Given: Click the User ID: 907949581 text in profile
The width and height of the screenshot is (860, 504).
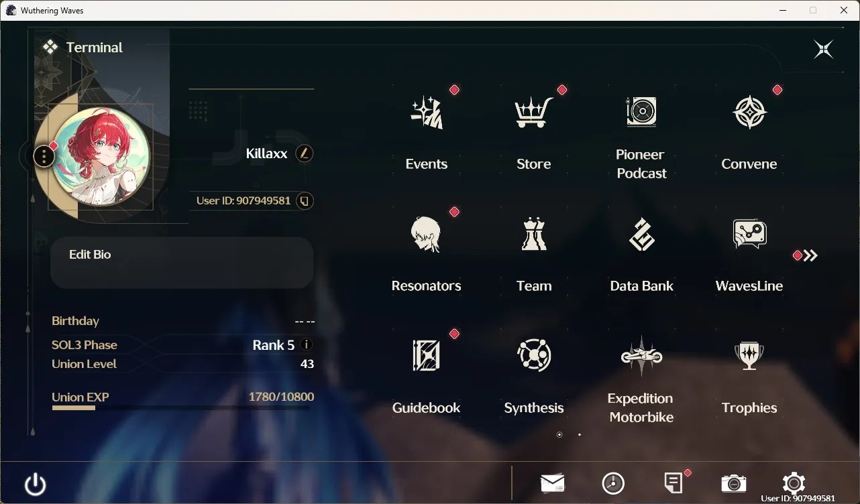Looking at the screenshot, I should [244, 201].
